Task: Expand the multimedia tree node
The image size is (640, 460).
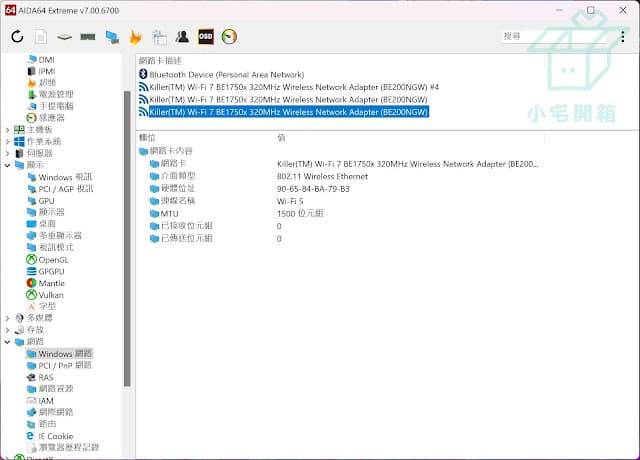Action: (x=7, y=318)
